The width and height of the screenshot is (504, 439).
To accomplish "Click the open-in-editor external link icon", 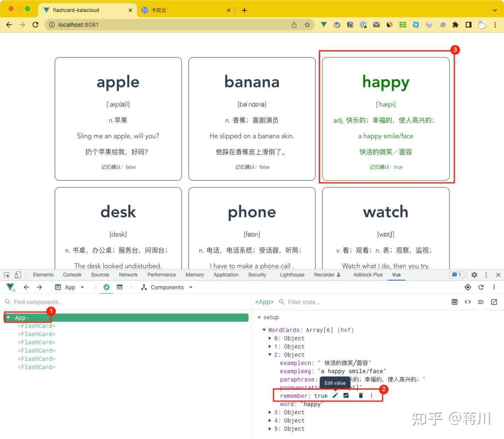I will click(x=494, y=302).
